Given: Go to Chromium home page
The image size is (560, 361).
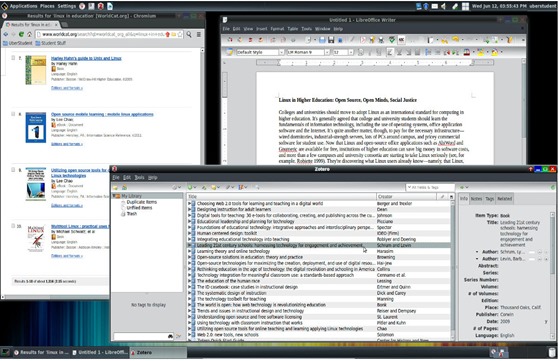Looking at the screenshot, I should pyautogui.click(x=29, y=34).
